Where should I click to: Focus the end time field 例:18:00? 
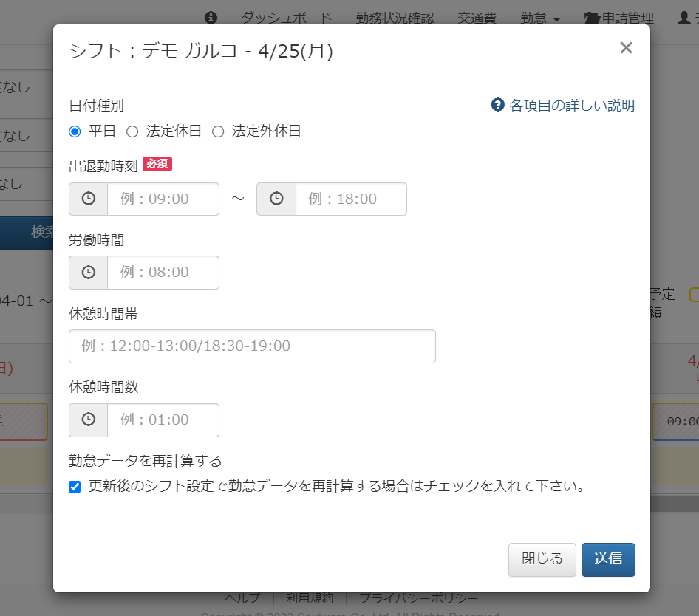(x=351, y=199)
